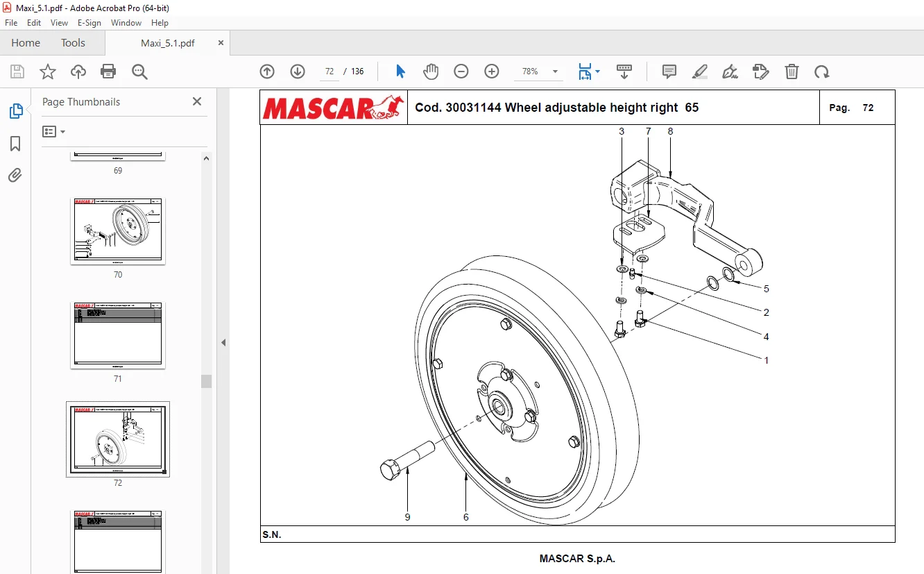Click the stamp edit tool icon
The height and width of the screenshot is (574, 924).
(x=761, y=71)
